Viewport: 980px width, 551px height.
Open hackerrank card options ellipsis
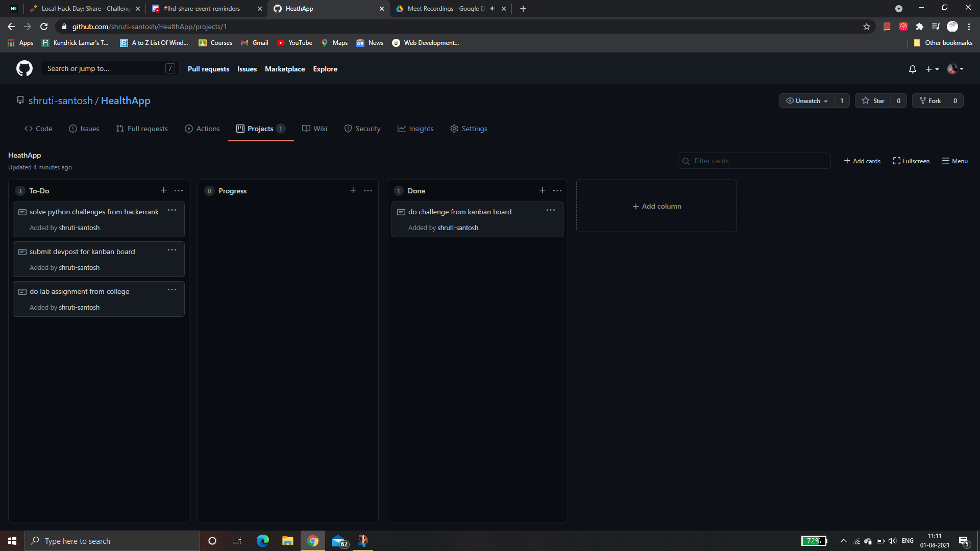(x=172, y=210)
